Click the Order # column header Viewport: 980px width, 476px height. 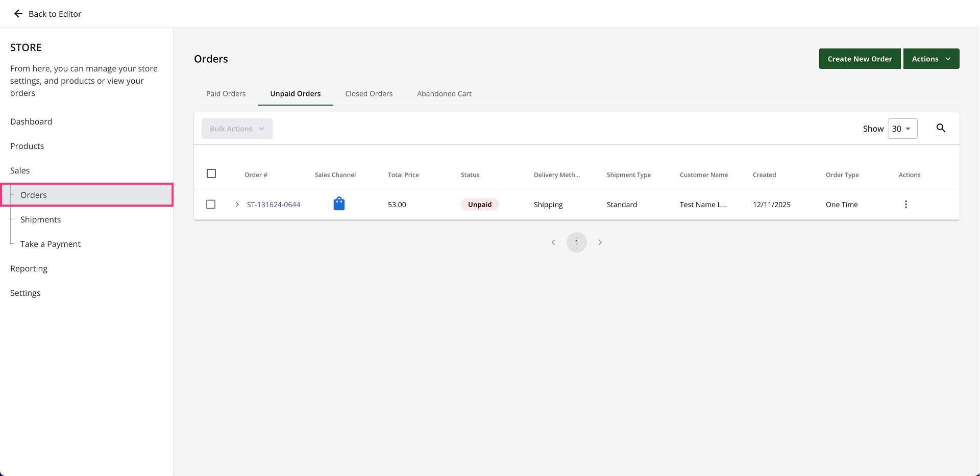pyautogui.click(x=256, y=175)
